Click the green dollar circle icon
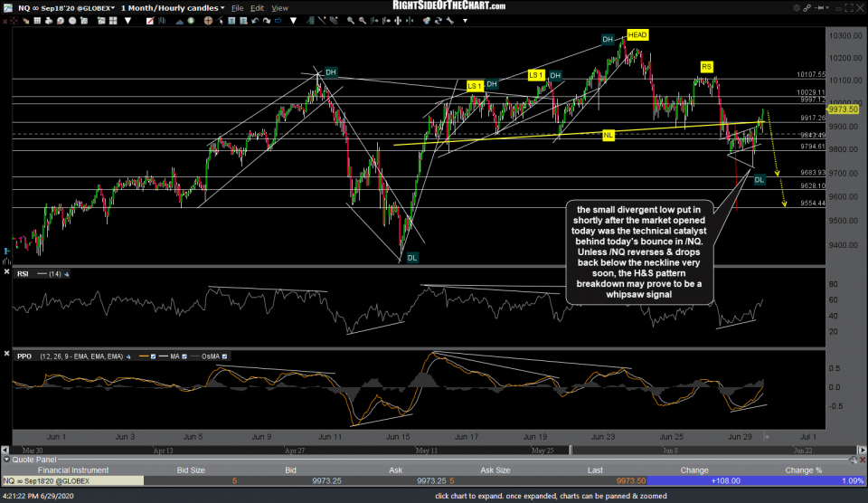Viewport: 868px width, 503px height. pyautogui.click(x=191, y=21)
